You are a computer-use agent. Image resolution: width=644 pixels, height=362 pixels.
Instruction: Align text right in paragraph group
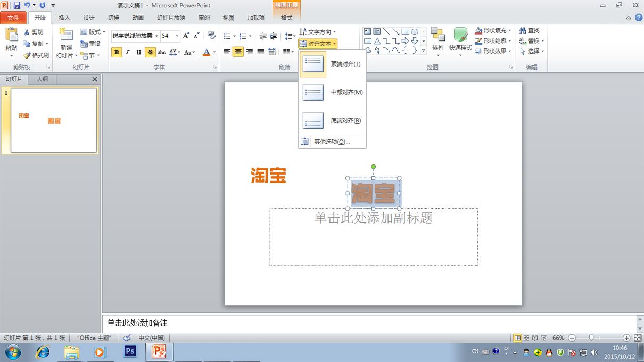[x=250, y=52]
